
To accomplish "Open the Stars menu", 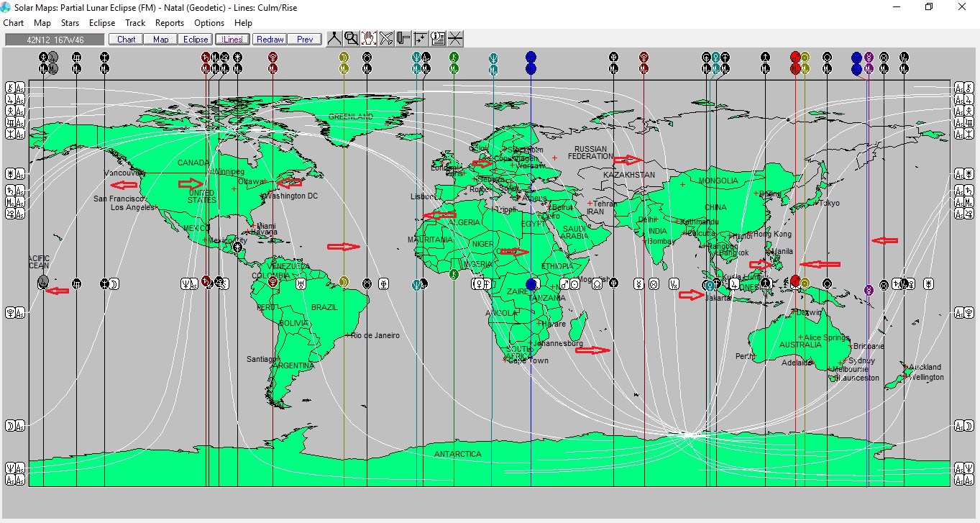I will (70, 23).
